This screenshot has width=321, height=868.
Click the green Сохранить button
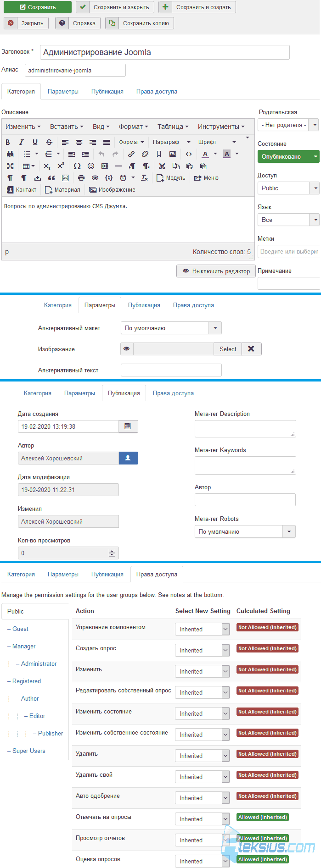click(x=38, y=7)
